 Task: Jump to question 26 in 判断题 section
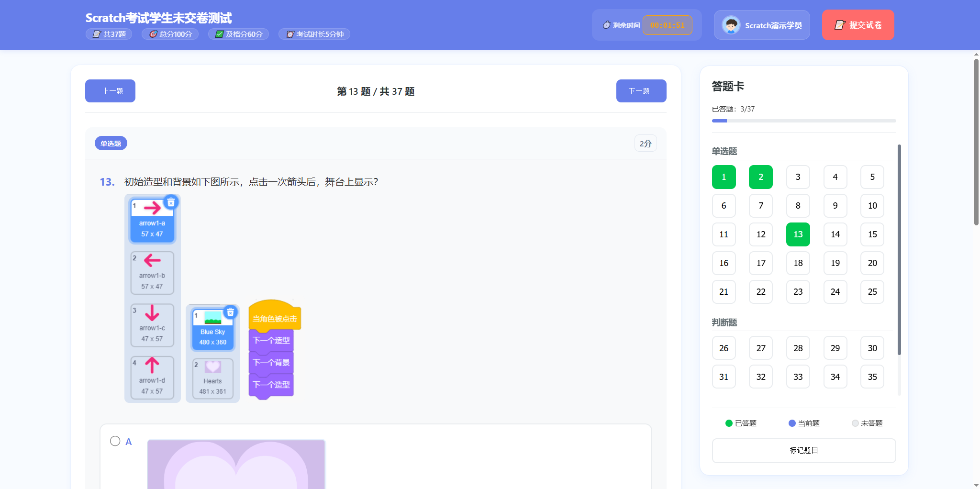(x=724, y=348)
